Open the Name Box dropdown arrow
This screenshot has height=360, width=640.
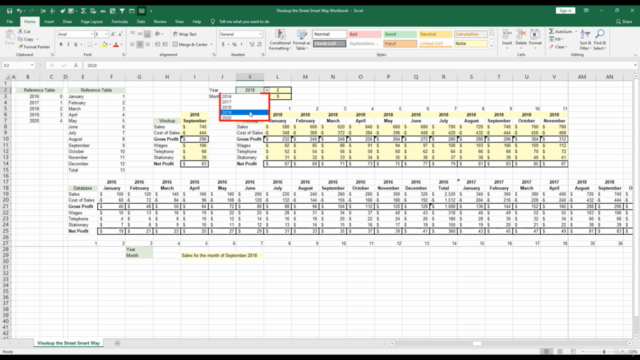32,65
